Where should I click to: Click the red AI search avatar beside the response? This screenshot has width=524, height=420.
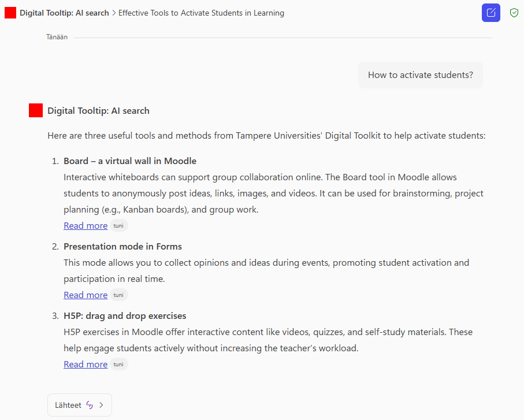[35, 110]
